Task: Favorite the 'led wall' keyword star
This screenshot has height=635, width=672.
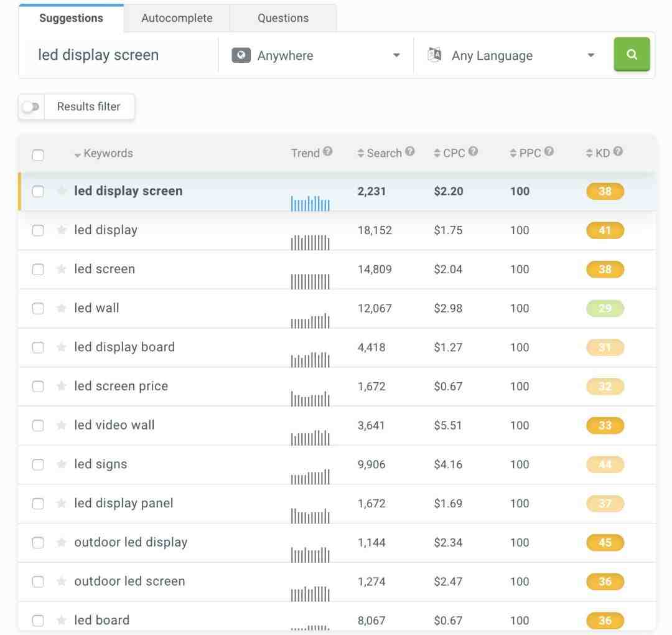Action: 61,308
